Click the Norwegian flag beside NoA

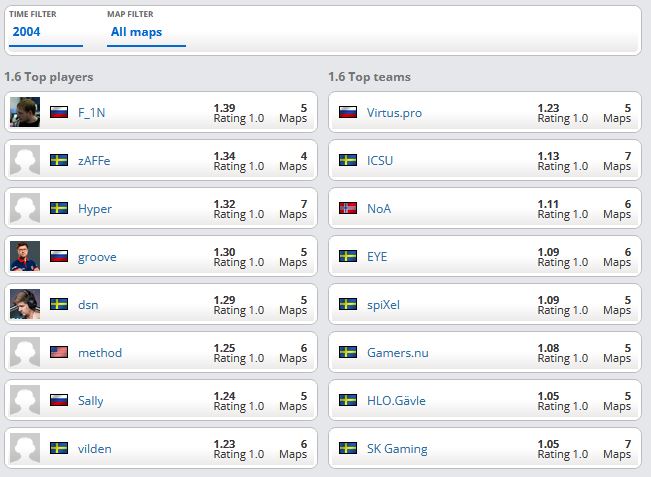pyautogui.click(x=348, y=209)
